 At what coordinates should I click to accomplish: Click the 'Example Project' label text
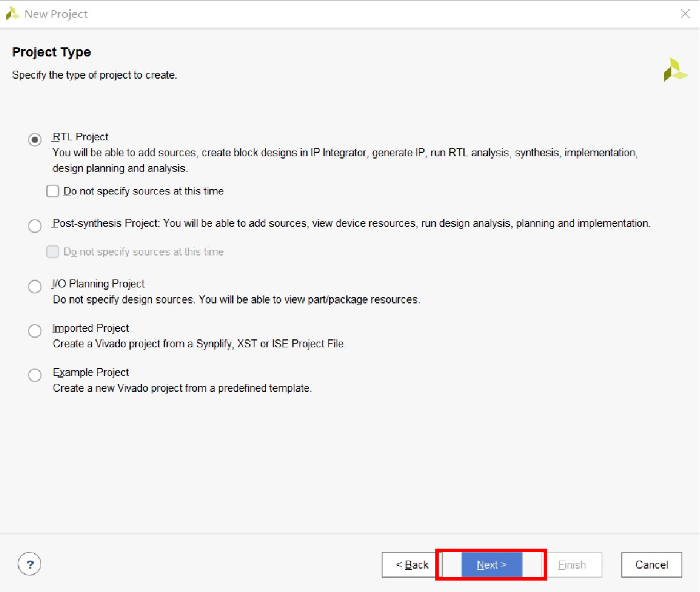[91, 372]
